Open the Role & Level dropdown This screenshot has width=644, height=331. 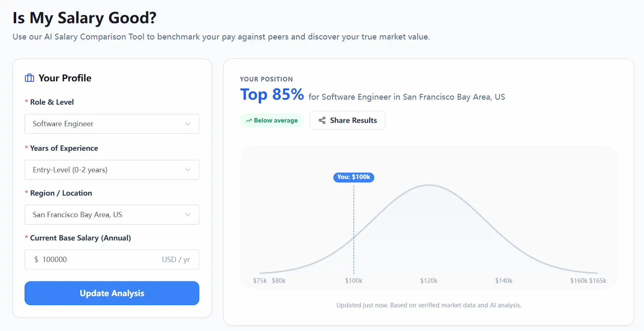coord(112,123)
